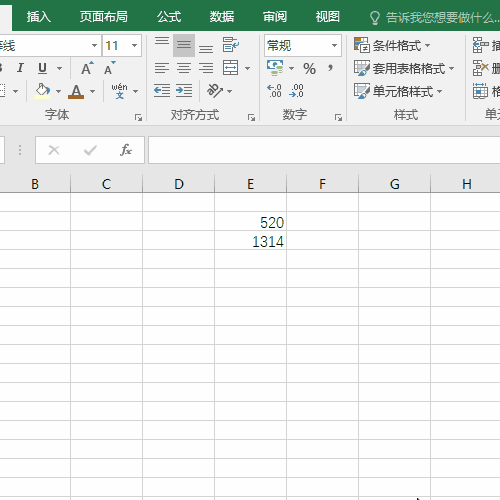The width and height of the screenshot is (500, 500).
Task: Click the Wrap Text icon
Action: pos(231,45)
